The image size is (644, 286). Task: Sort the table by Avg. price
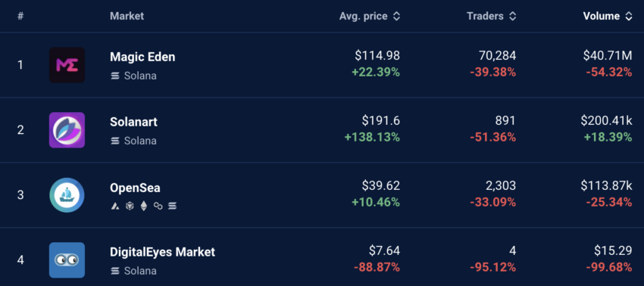(x=369, y=17)
